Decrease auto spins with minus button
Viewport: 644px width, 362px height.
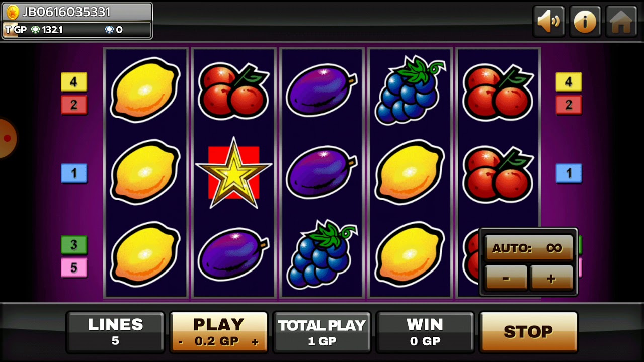point(506,278)
